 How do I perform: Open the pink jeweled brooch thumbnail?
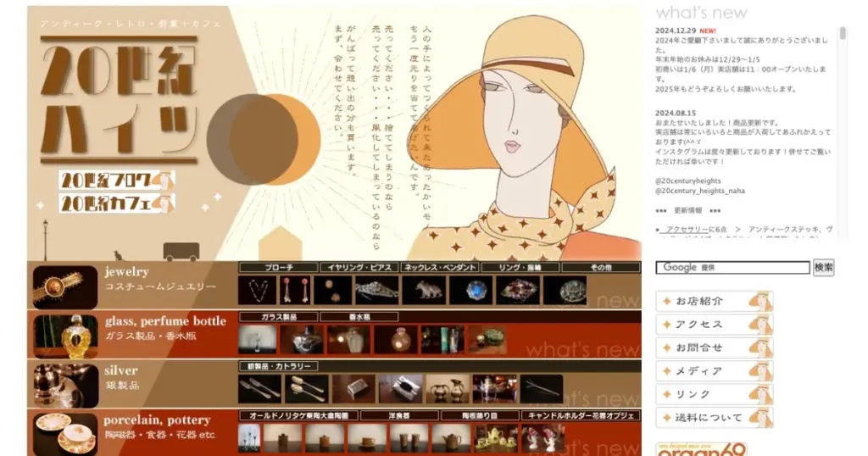518,290
